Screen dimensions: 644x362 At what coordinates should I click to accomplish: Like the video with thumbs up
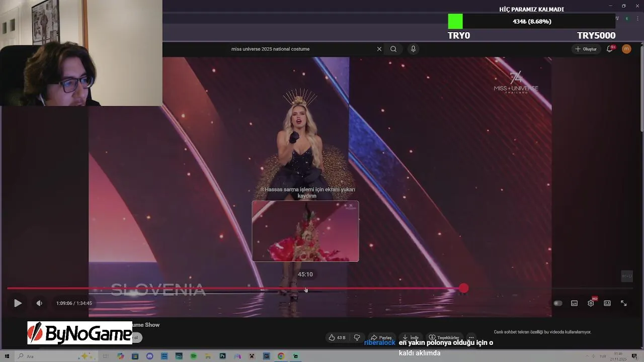[x=337, y=337]
